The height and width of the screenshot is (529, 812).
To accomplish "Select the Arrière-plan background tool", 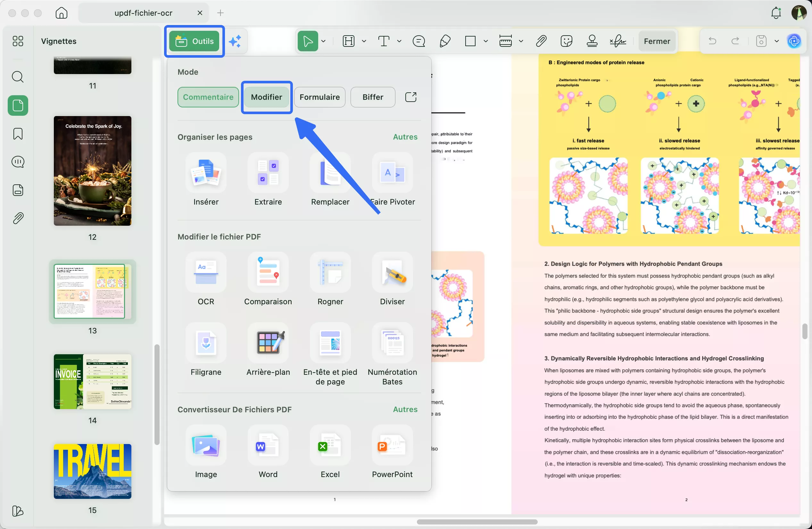I will [268, 343].
